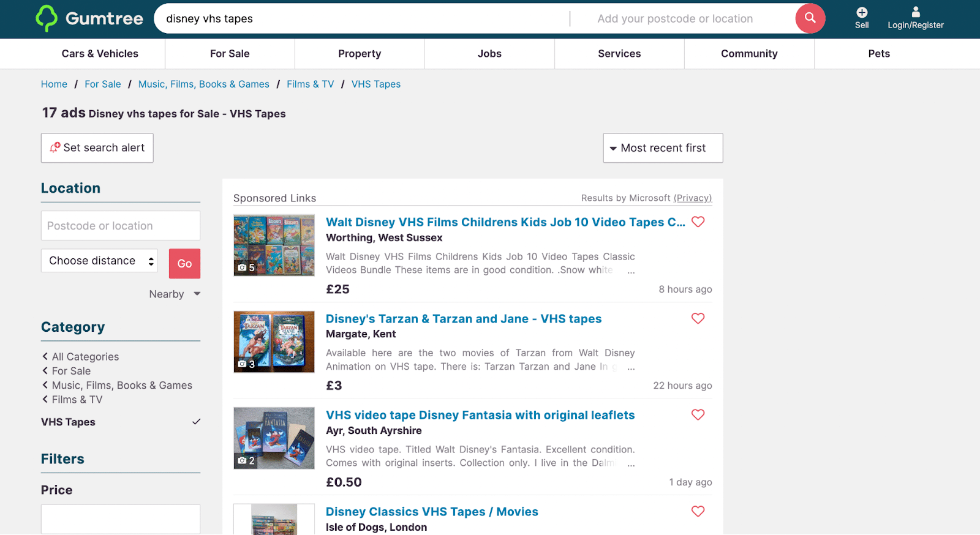Open the For Sale menu
This screenshot has height=535, width=980.
(x=230, y=54)
